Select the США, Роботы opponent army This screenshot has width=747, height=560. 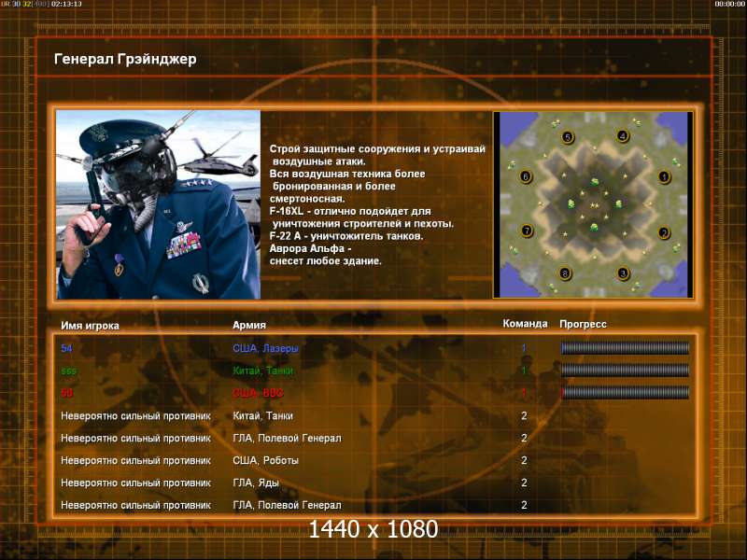pos(265,460)
